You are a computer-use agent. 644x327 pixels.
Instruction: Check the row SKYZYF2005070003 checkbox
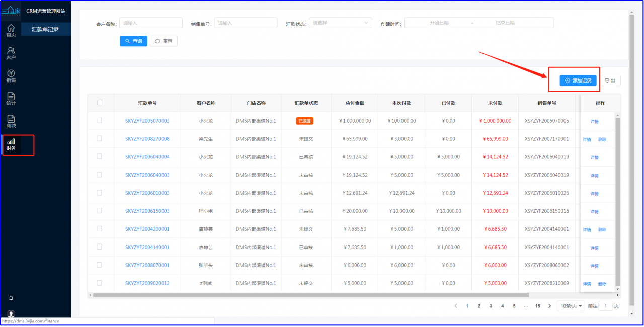[x=100, y=120]
